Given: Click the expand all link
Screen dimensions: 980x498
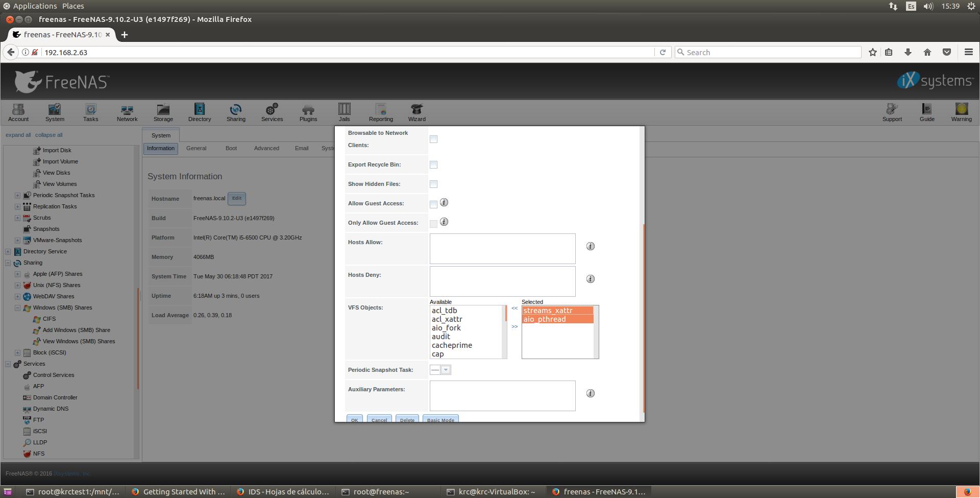Looking at the screenshot, I should (x=18, y=135).
